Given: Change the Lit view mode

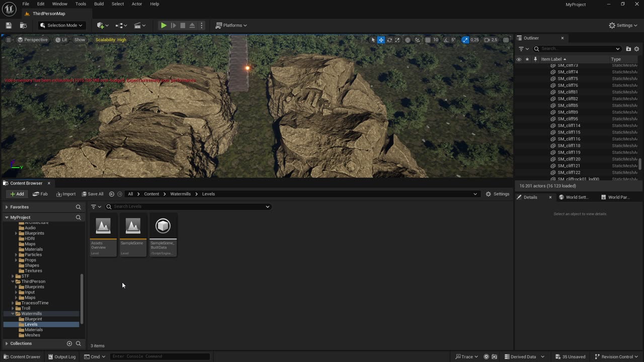Looking at the screenshot, I should (61, 40).
